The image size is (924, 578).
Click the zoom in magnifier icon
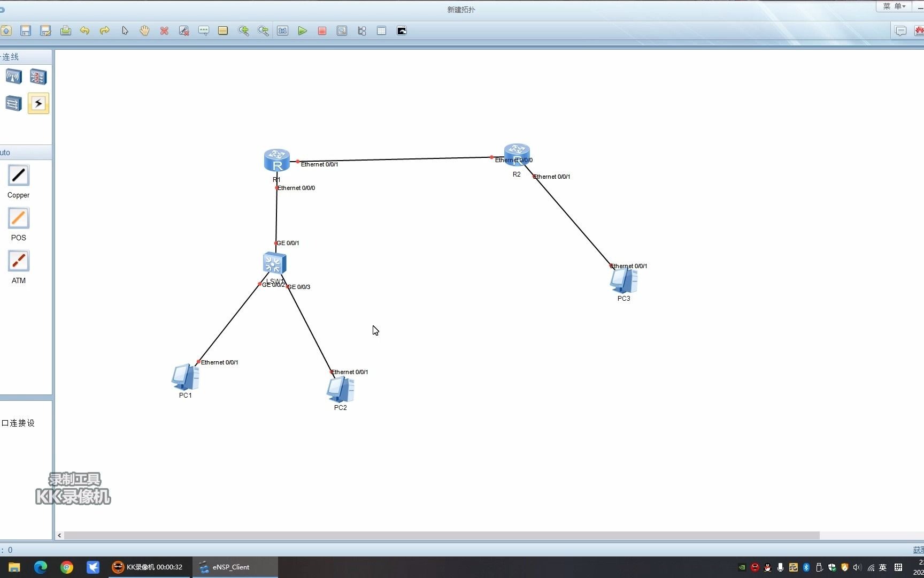(x=243, y=31)
